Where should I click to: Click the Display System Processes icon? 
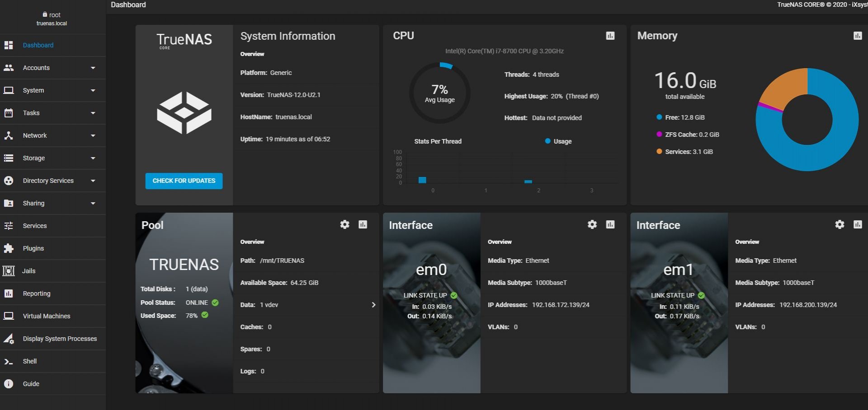tap(9, 339)
